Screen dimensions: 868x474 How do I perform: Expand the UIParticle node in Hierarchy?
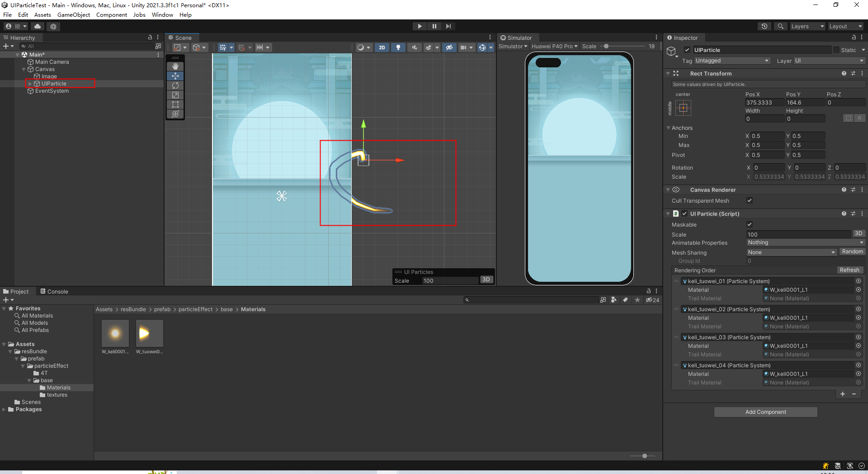click(x=29, y=83)
